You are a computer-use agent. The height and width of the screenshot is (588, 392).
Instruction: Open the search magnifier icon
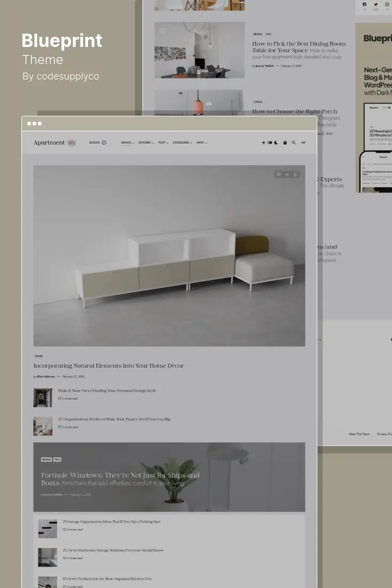[x=294, y=142]
